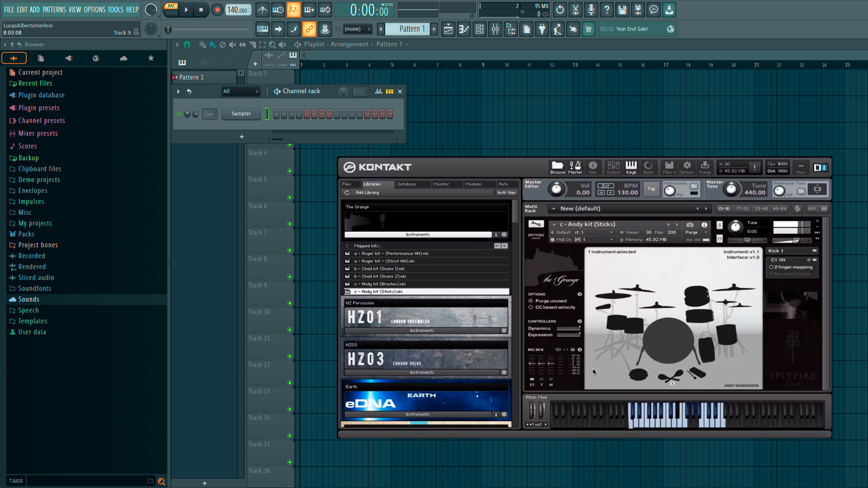
Task: Open the PATTERNS menu
Action: [54, 10]
